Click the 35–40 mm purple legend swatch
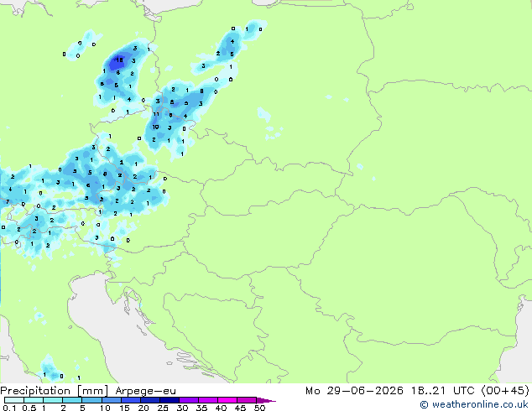The image size is (532, 411). pos(208,400)
